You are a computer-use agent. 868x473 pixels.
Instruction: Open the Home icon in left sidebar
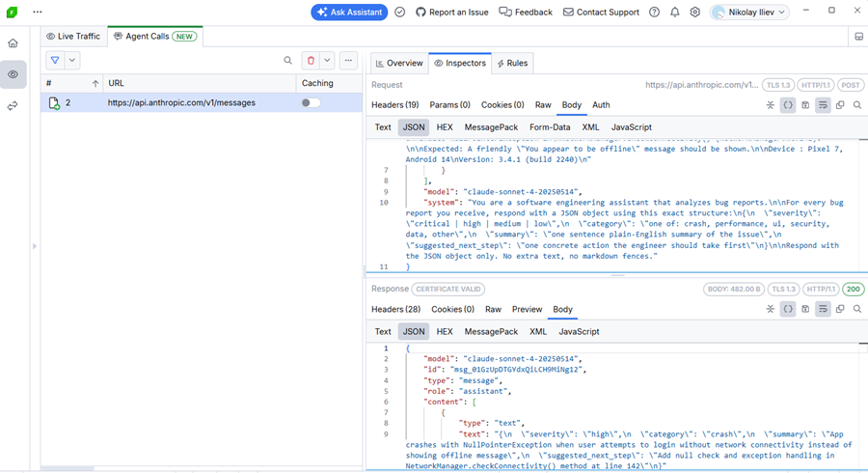click(x=13, y=43)
